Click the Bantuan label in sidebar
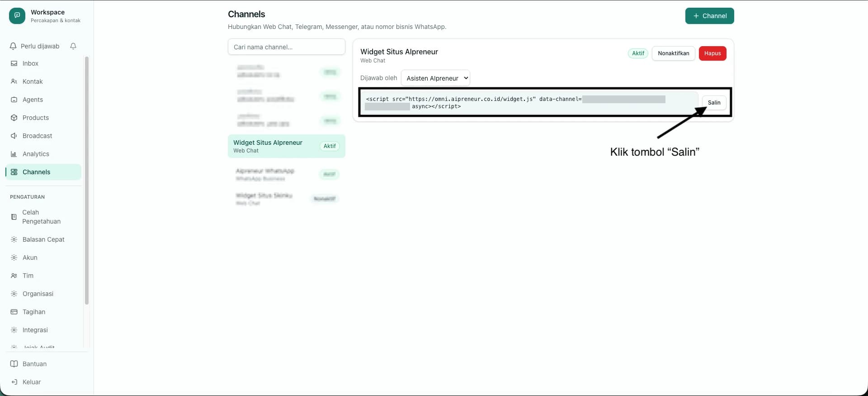The width and height of the screenshot is (868, 396). (x=34, y=364)
